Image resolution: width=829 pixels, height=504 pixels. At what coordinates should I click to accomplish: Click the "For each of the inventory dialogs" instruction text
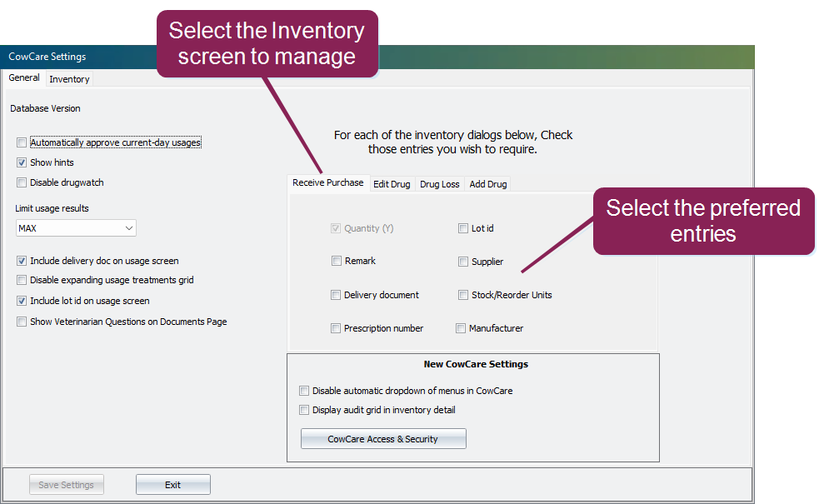coord(453,142)
